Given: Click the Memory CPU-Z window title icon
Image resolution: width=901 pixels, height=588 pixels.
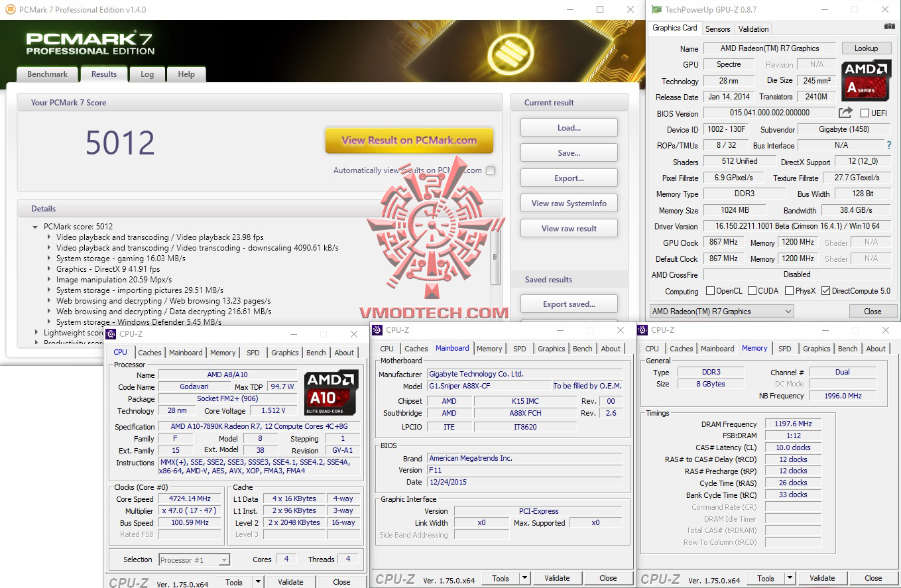Looking at the screenshot, I should pos(642,329).
